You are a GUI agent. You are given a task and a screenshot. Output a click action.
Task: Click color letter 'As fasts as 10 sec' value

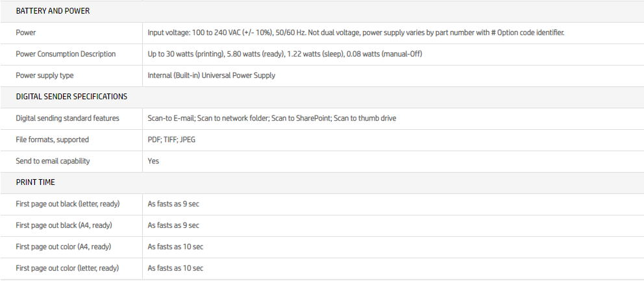[175, 268]
